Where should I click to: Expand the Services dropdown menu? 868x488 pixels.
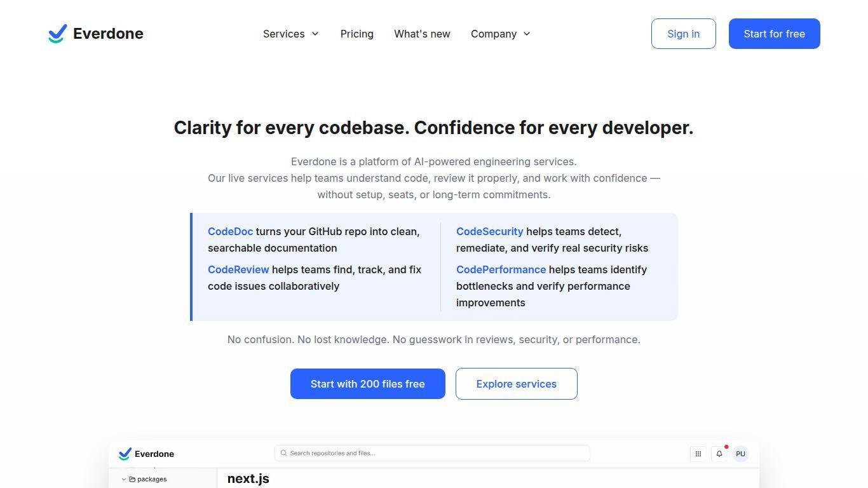click(x=290, y=34)
